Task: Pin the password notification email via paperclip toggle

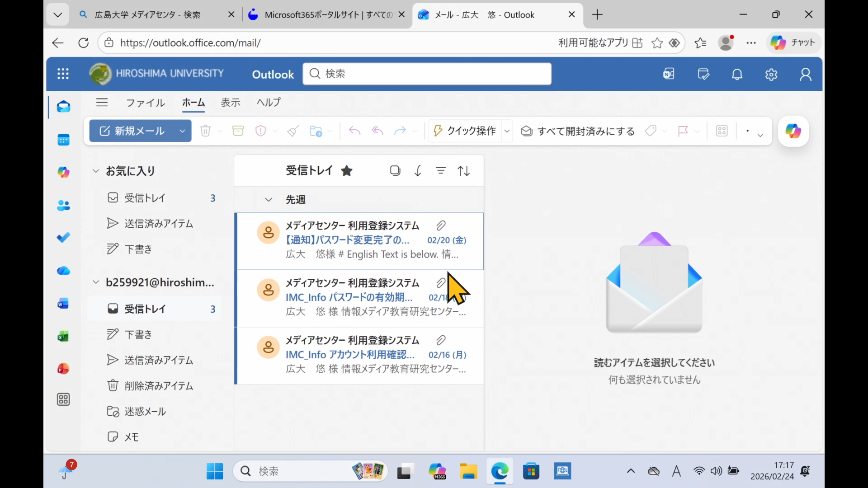Action: click(x=441, y=225)
